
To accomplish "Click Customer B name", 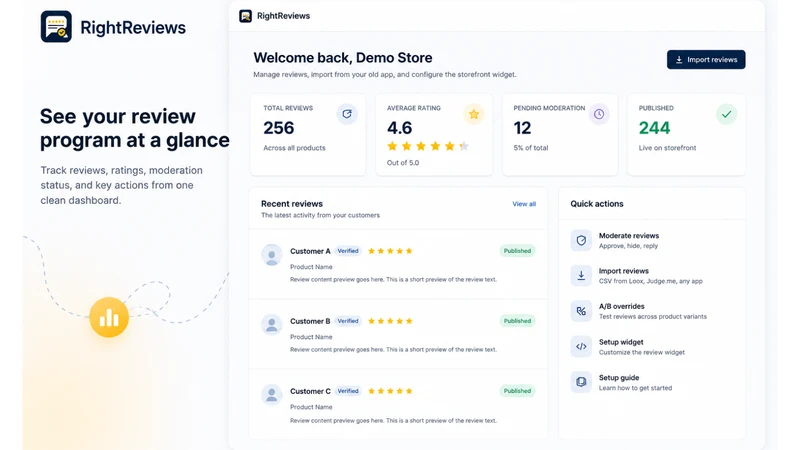I will coord(310,321).
